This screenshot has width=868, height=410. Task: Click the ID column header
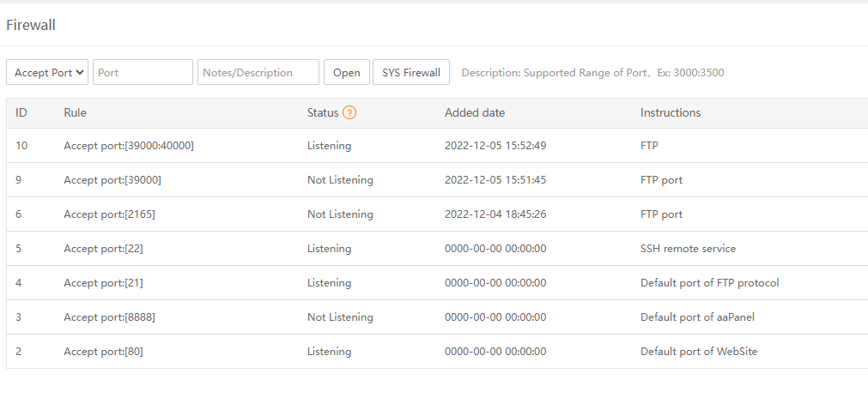click(21, 112)
